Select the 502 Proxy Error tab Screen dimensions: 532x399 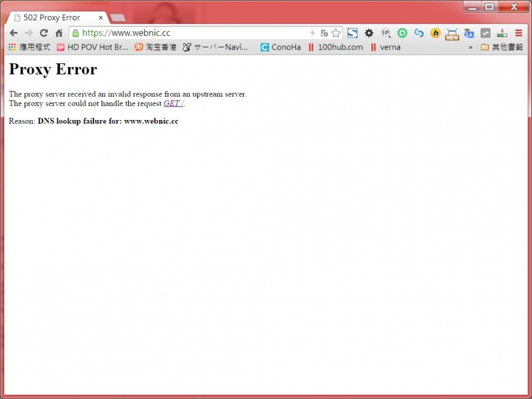click(x=57, y=18)
